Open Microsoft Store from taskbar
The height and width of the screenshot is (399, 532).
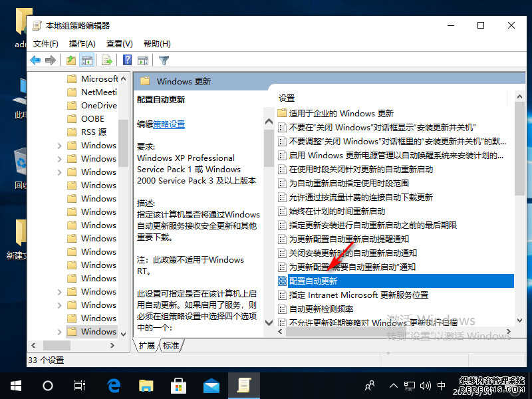point(178,386)
